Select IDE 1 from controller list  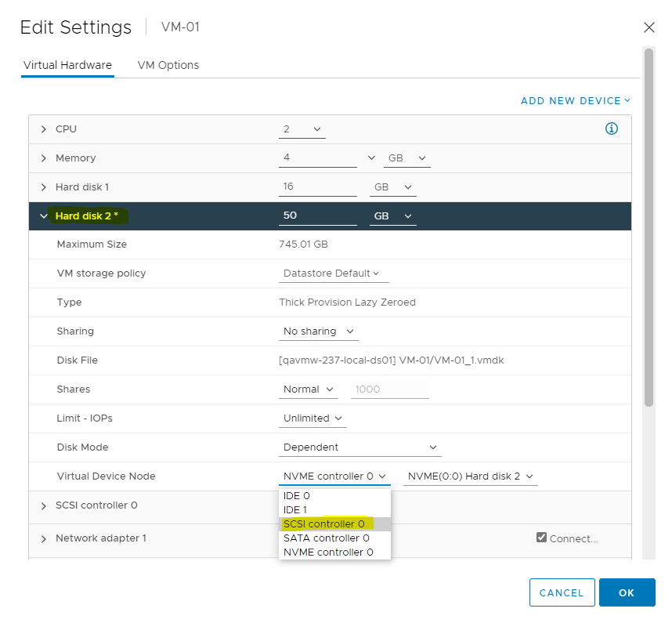point(334,510)
